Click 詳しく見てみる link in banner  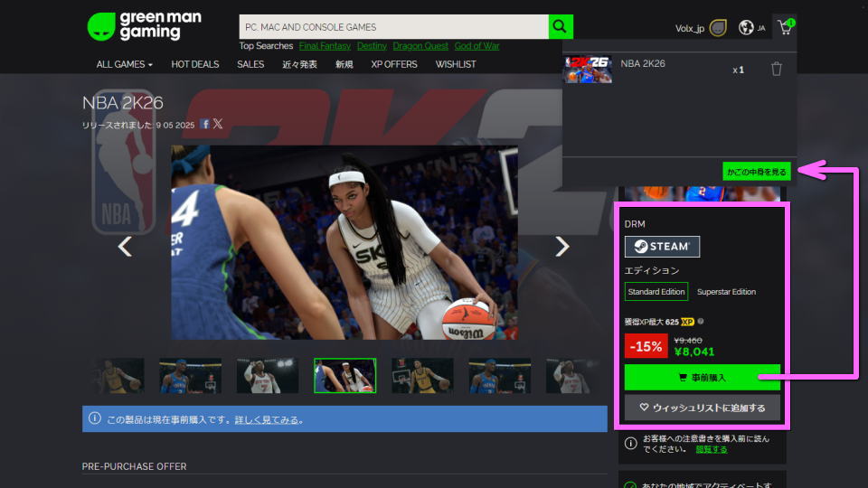266,420
